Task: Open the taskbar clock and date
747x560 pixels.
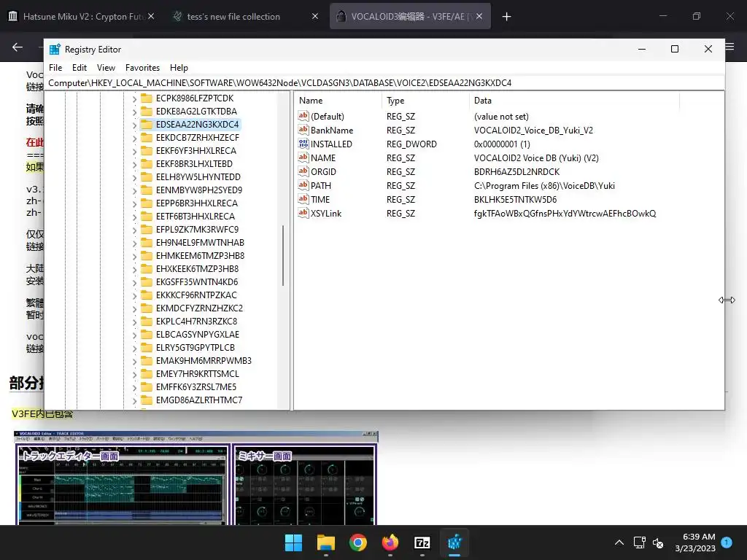Action: [695, 542]
